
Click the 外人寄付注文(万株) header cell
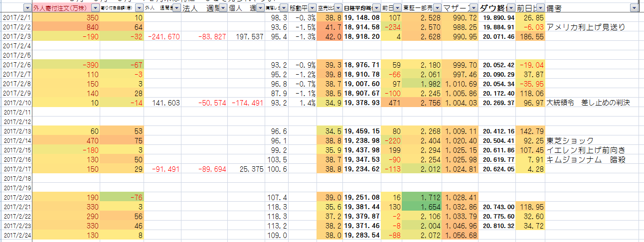[x=60, y=8]
